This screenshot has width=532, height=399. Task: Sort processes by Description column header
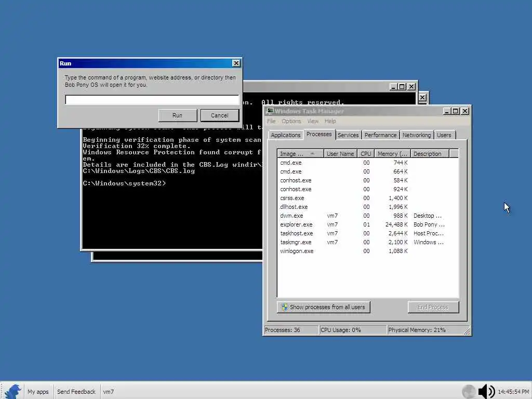(430, 154)
